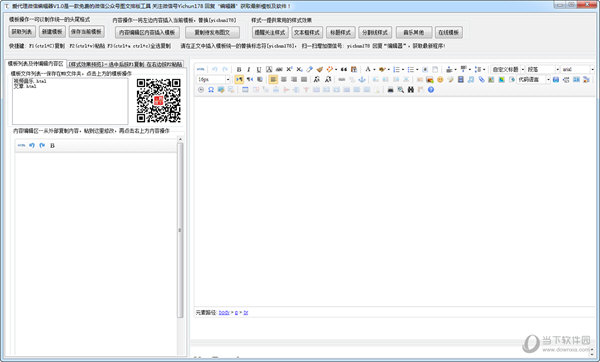
Task: Apply superscript formatting
Action: click(x=289, y=69)
